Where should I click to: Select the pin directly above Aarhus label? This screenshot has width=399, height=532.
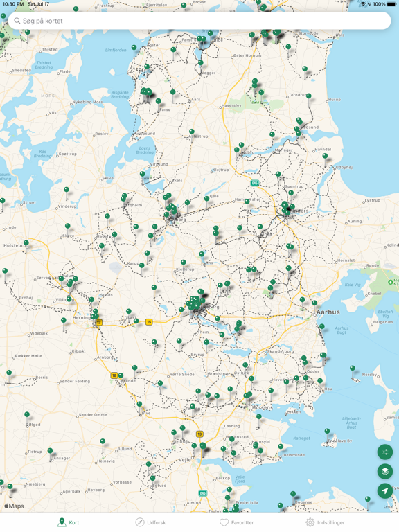coord(314,303)
